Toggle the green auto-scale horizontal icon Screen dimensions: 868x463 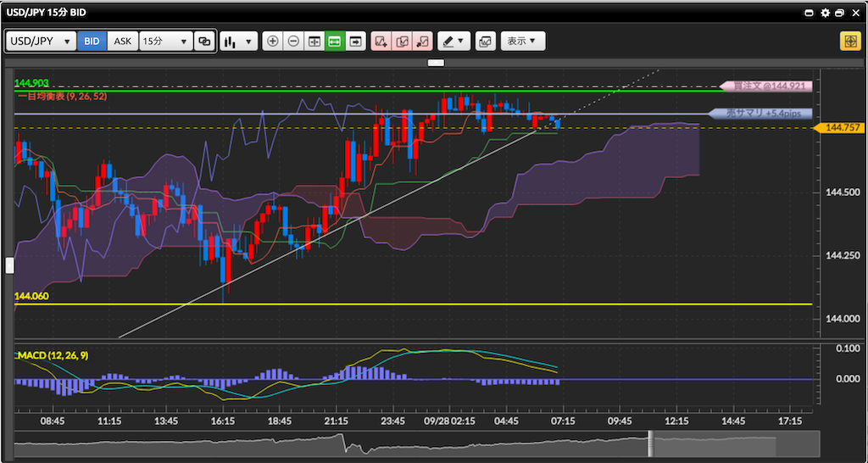coord(335,42)
